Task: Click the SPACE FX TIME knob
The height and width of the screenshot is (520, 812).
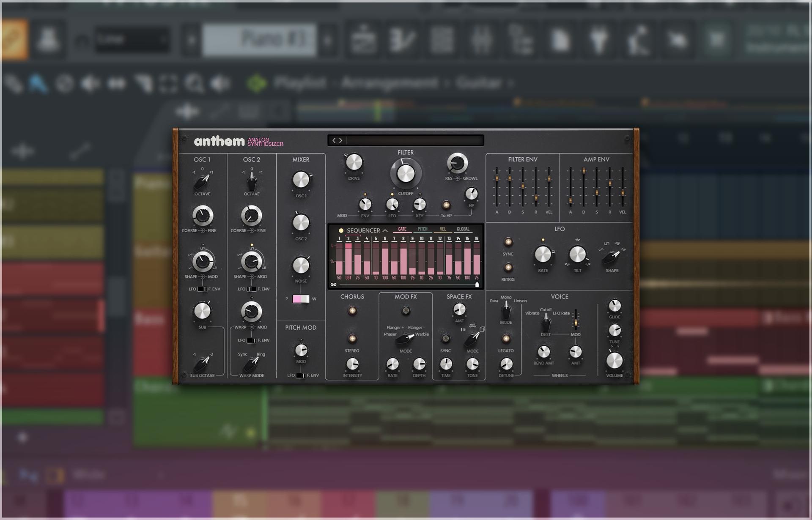Action: [446, 364]
